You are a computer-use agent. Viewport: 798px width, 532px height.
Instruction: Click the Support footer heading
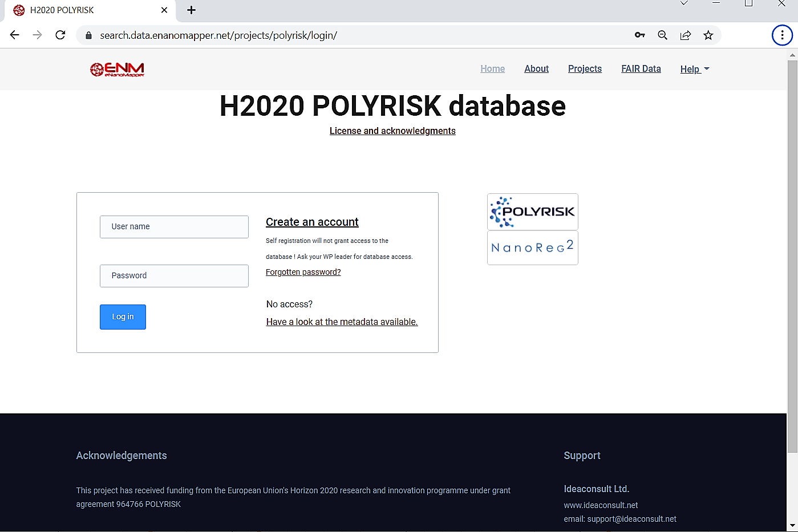click(x=582, y=456)
